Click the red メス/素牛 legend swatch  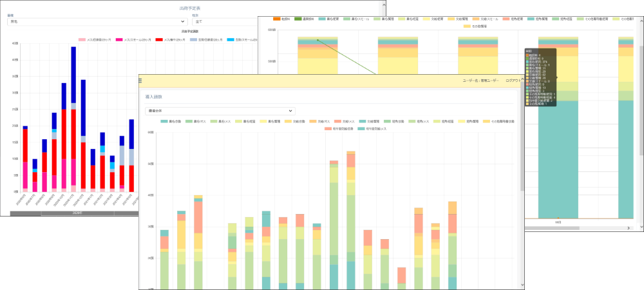pyautogui.click(x=159, y=40)
